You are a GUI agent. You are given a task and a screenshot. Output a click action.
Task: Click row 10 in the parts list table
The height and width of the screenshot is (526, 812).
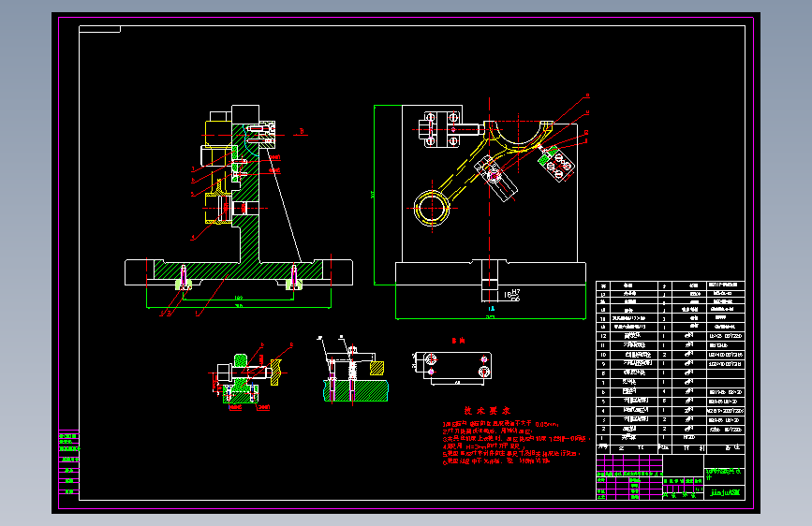coord(670,355)
